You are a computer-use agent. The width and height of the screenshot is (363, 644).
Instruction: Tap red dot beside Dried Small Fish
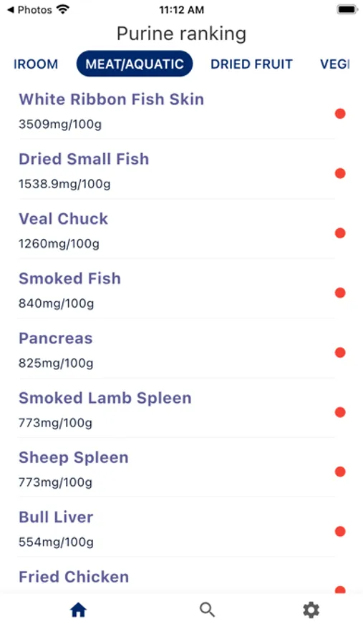pos(340,173)
